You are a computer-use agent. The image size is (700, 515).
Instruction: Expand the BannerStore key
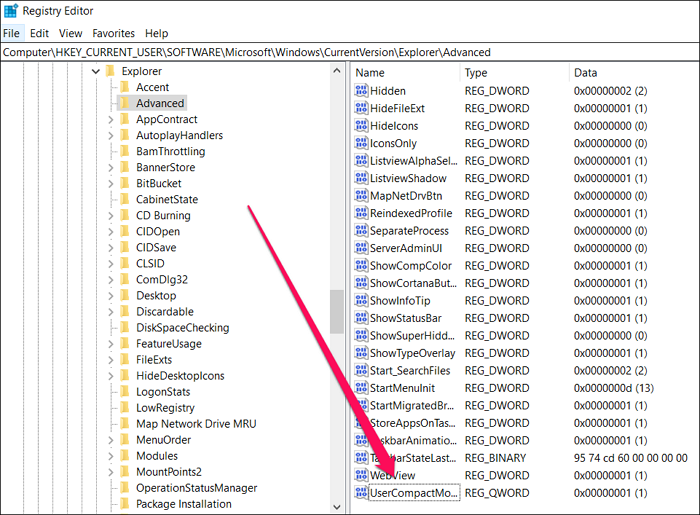(x=111, y=167)
